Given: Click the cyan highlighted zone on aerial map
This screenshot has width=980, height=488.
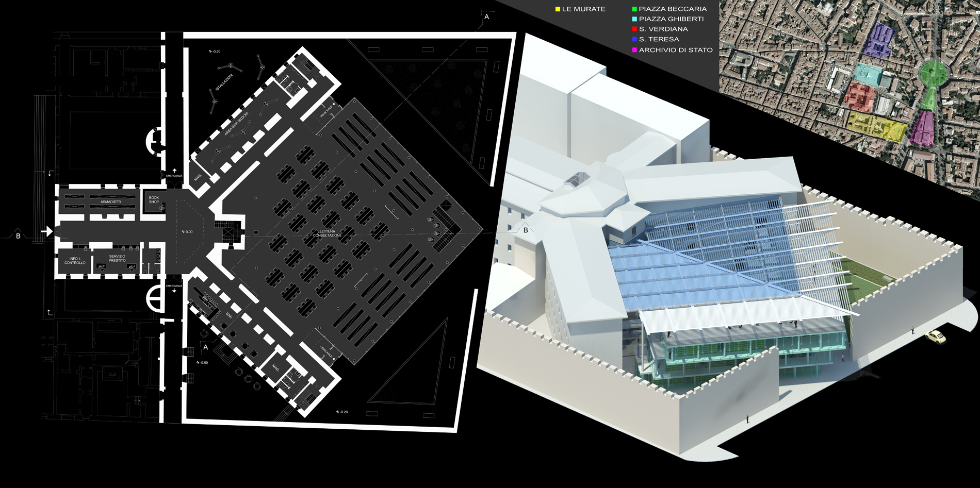Looking at the screenshot, I should click(868, 75).
